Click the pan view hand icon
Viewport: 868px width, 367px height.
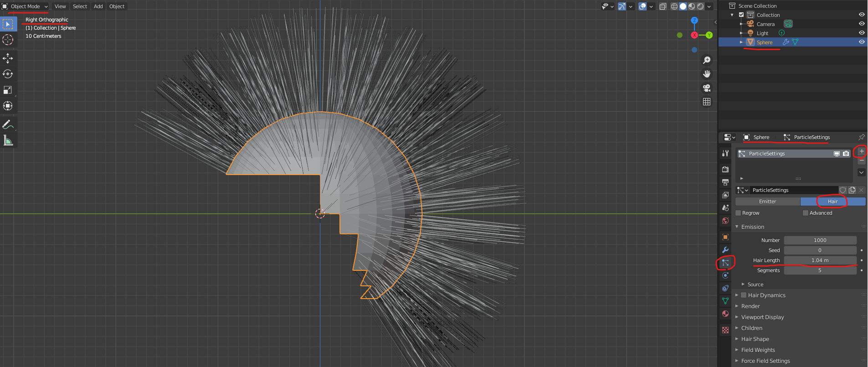[707, 74]
